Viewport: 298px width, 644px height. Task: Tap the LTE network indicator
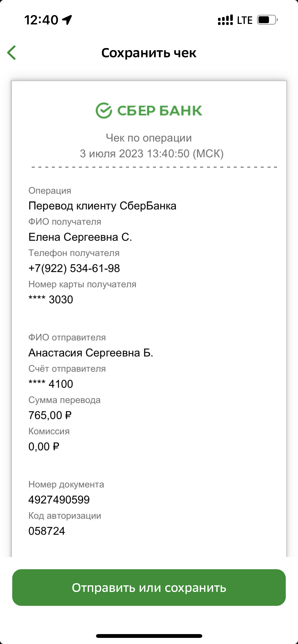[245, 20]
